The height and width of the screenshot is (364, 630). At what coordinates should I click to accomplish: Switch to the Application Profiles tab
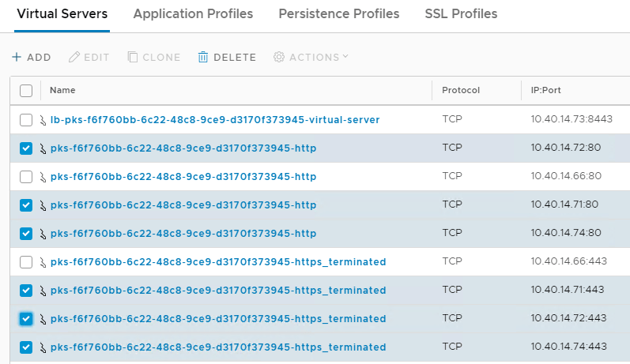[x=193, y=14]
